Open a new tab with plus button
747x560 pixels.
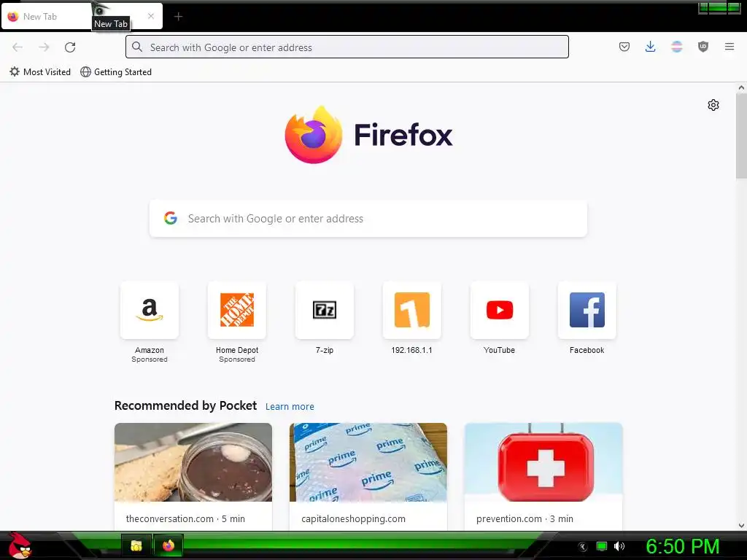(x=178, y=17)
